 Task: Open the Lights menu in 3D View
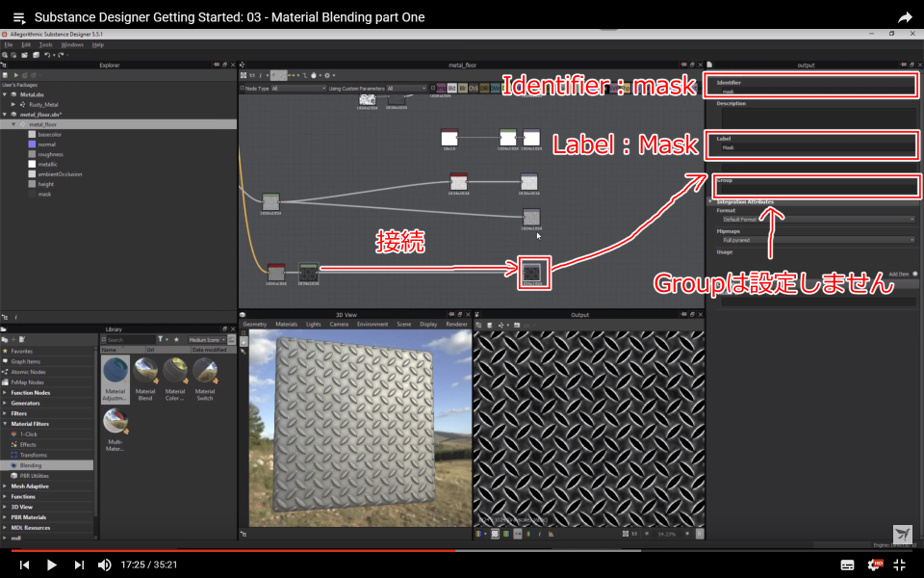pos(314,325)
